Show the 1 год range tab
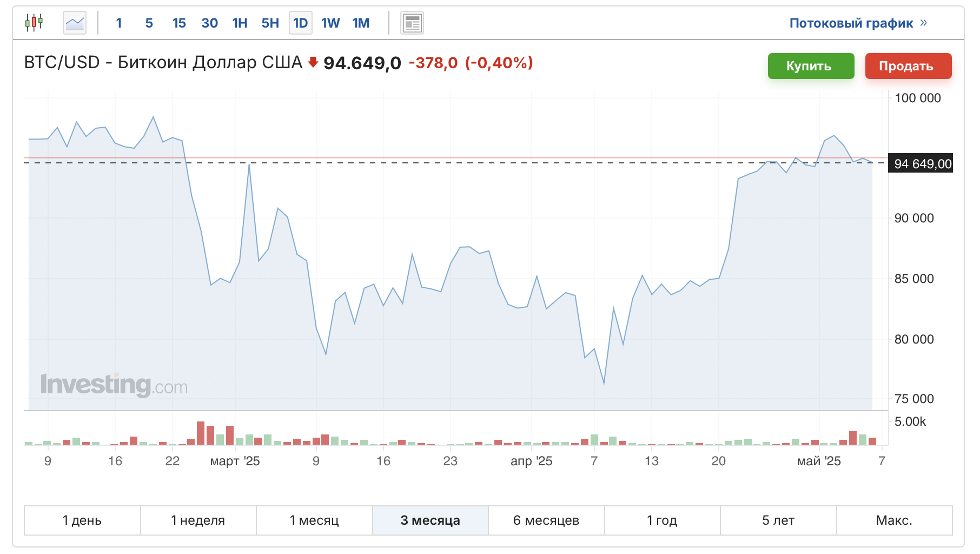This screenshot has height=554, width=980. click(x=662, y=520)
